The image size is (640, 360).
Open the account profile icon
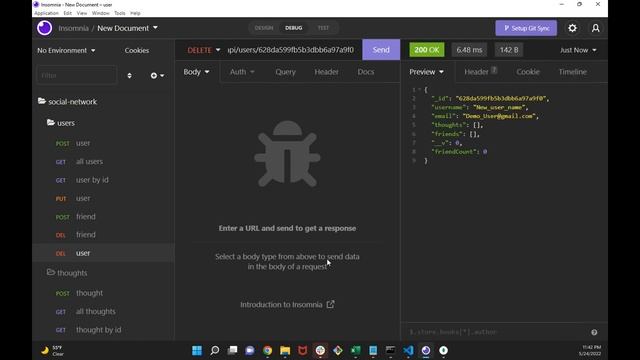596,28
